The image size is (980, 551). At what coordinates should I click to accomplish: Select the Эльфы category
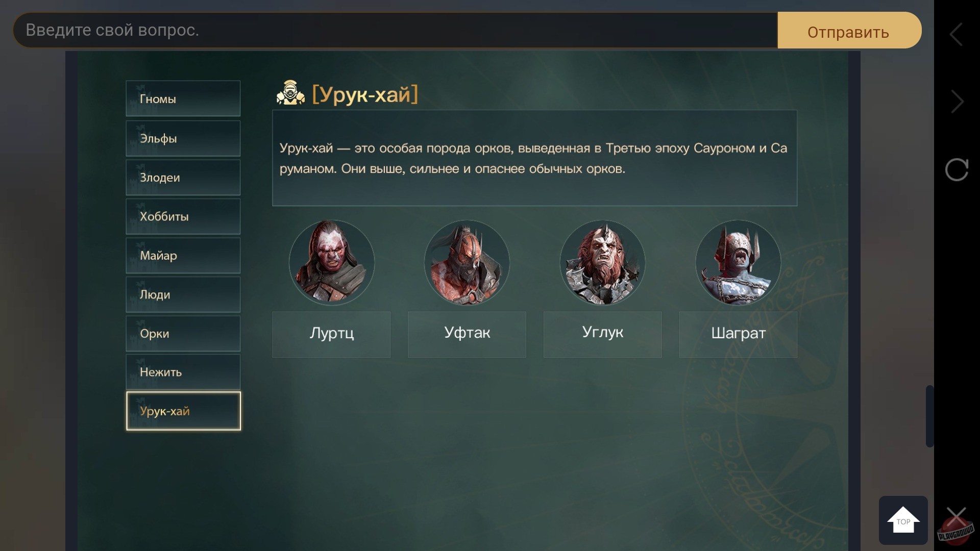[x=183, y=138]
